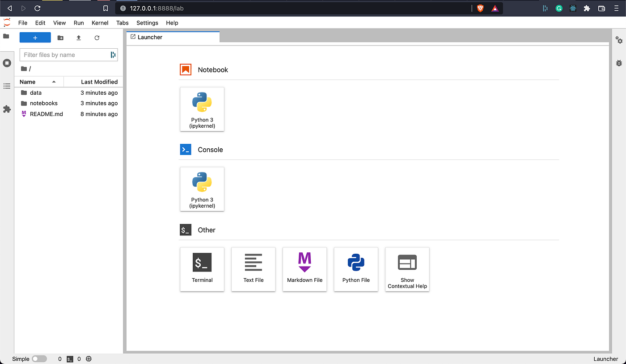Click the Upload Files icon
The width and height of the screenshot is (626, 364).
(79, 38)
